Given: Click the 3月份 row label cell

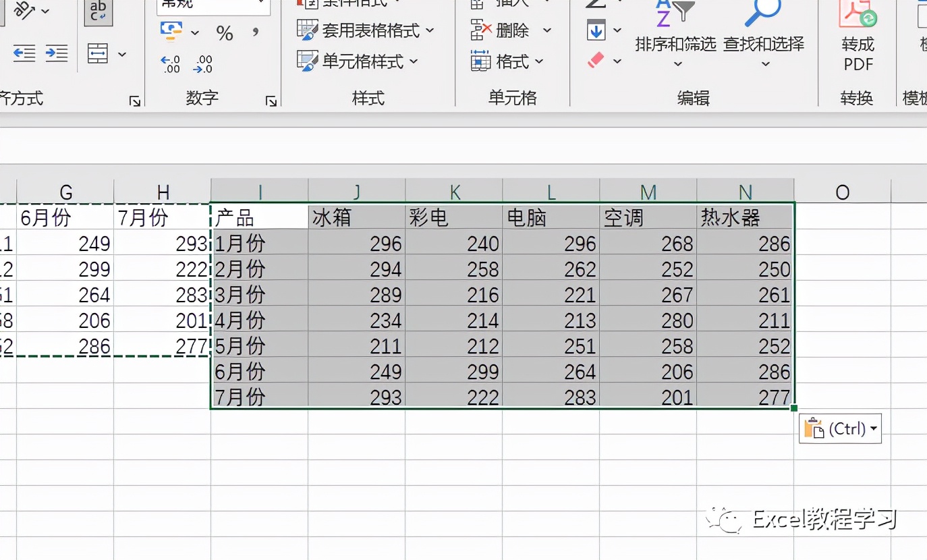Looking at the screenshot, I should (x=260, y=293).
